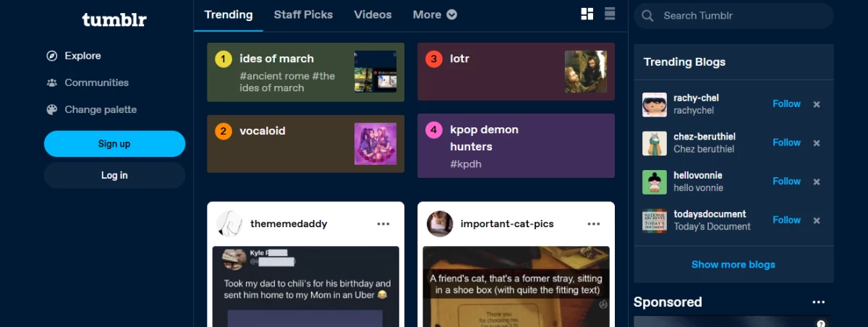This screenshot has width=868, height=327.
Task: Click the todaysdocument avatar
Action: tap(655, 221)
